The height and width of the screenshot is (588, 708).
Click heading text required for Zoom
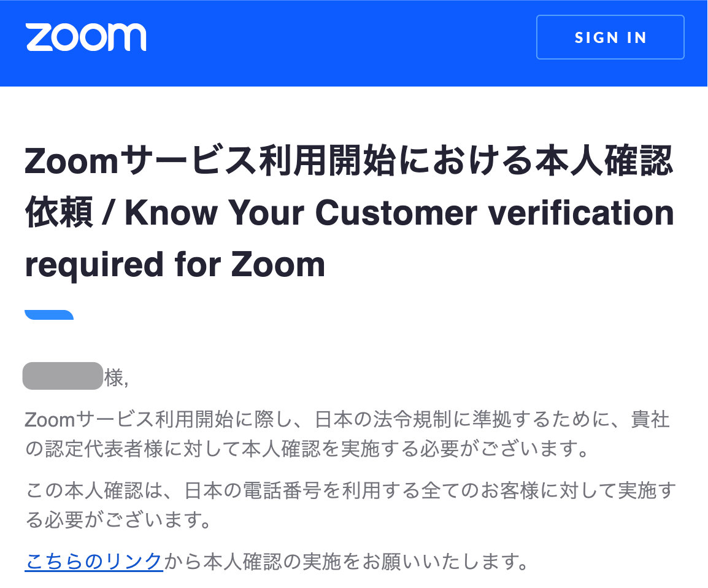click(x=175, y=264)
